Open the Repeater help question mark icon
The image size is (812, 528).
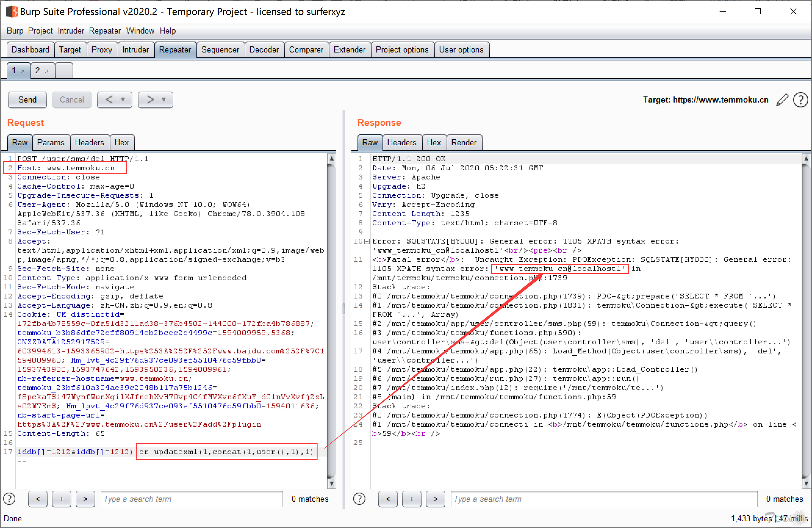coord(800,100)
